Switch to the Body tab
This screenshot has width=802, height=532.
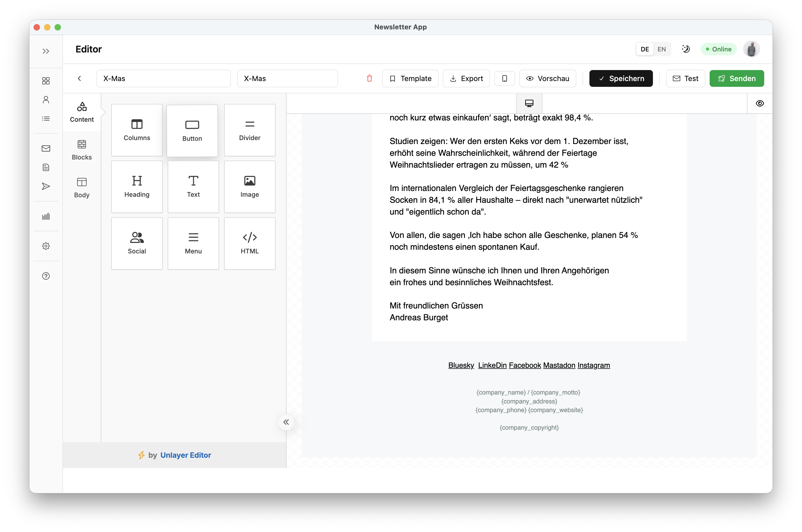pos(82,188)
